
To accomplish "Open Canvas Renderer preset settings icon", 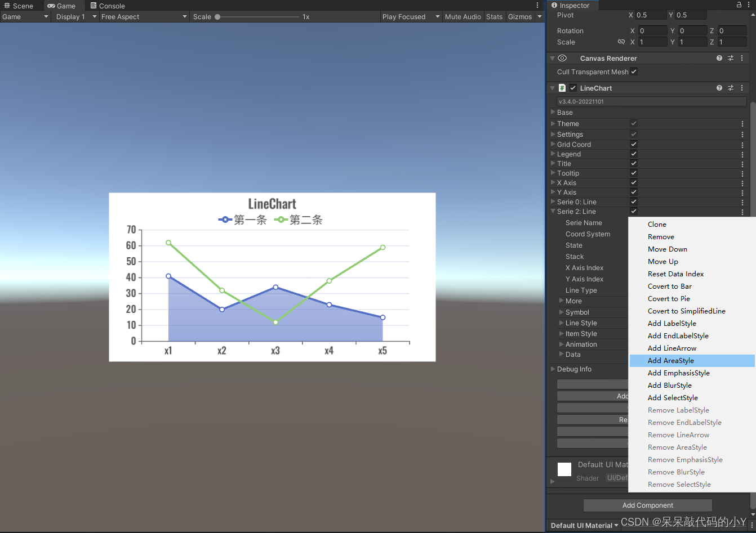I will tap(731, 58).
